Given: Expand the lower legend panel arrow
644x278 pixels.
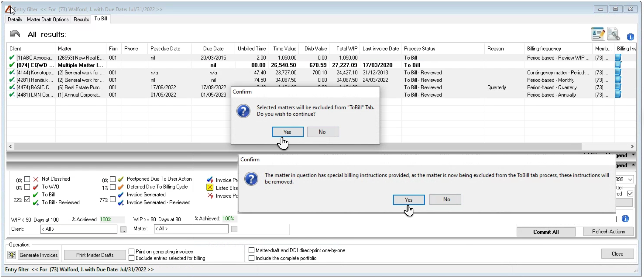Looking at the screenshot, I should (x=633, y=165).
